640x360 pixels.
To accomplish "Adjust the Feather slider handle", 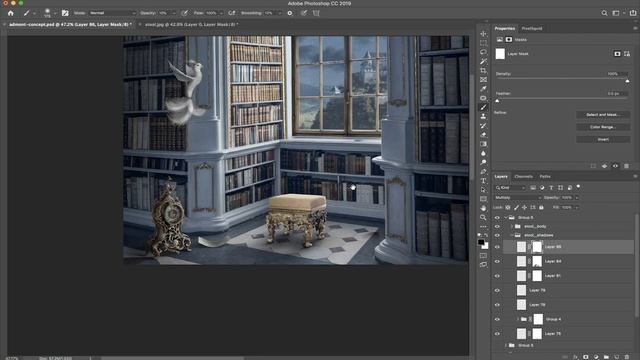I will coord(497,100).
